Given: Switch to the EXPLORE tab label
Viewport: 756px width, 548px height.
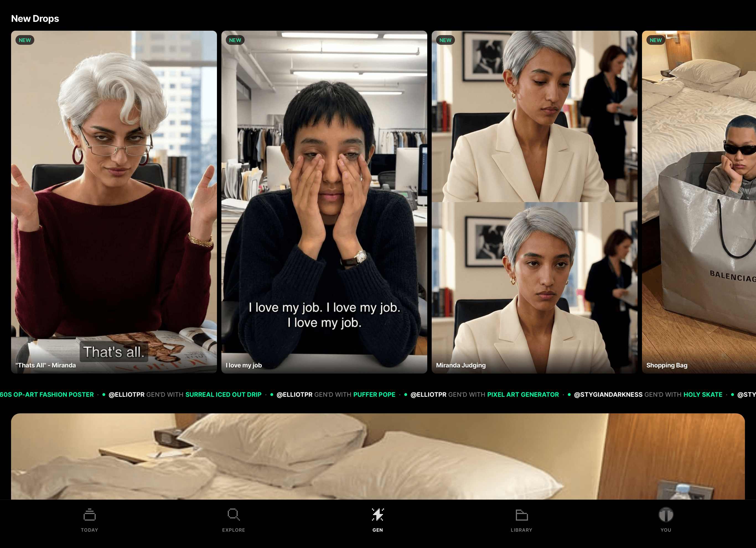Looking at the screenshot, I should pyautogui.click(x=233, y=530).
